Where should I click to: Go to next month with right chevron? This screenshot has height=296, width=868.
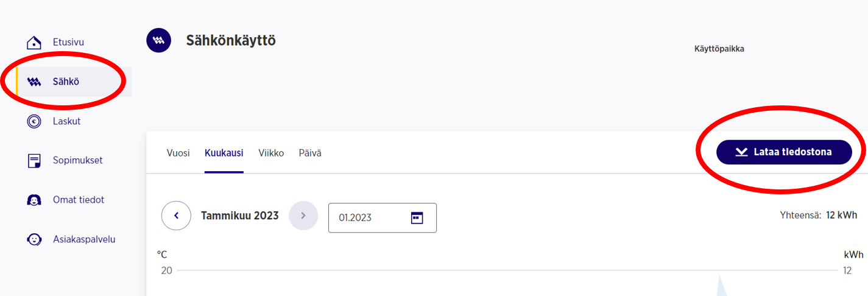pyautogui.click(x=303, y=216)
